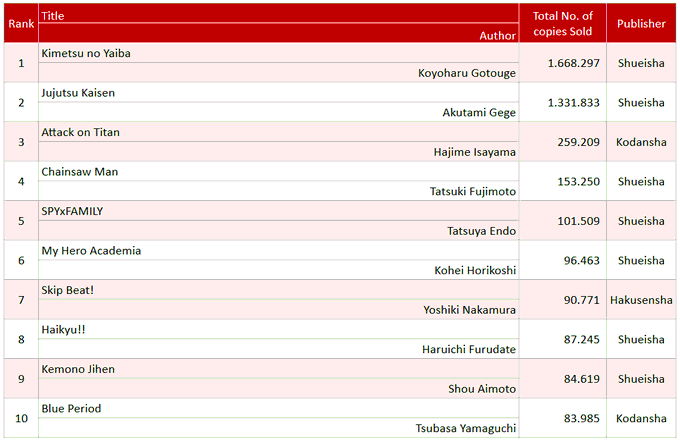Screen dimensions: 680x442
Task: Select the My Hero Academia title
Action: click(x=91, y=251)
